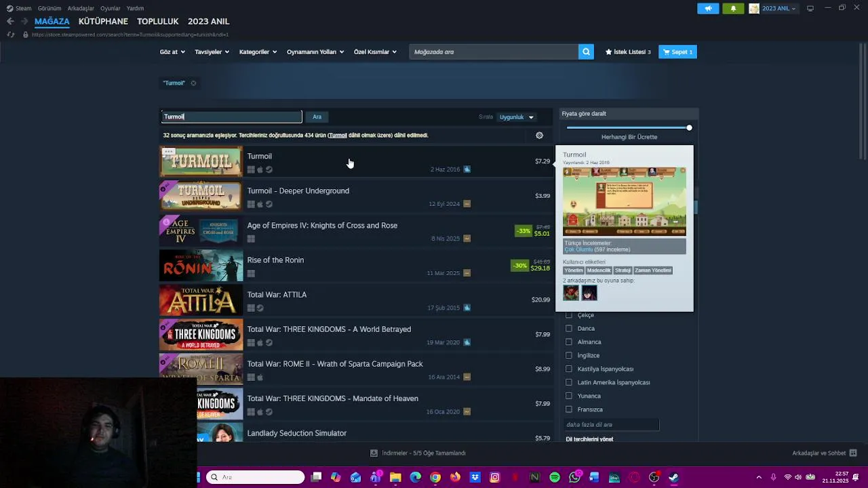The width and height of the screenshot is (868, 488).
Task: Expand Özel Kısımlar dropdown
Action: pyautogui.click(x=375, y=52)
